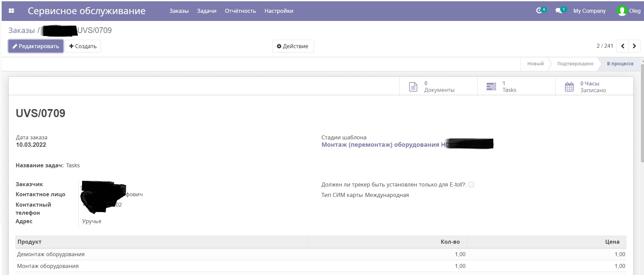Click Oleg's user avatar
This screenshot has width=644, height=275.
point(621,11)
